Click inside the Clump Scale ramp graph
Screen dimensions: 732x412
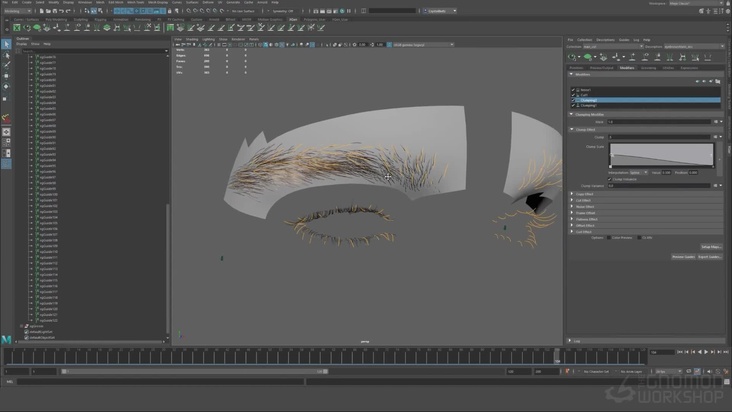(x=660, y=155)
